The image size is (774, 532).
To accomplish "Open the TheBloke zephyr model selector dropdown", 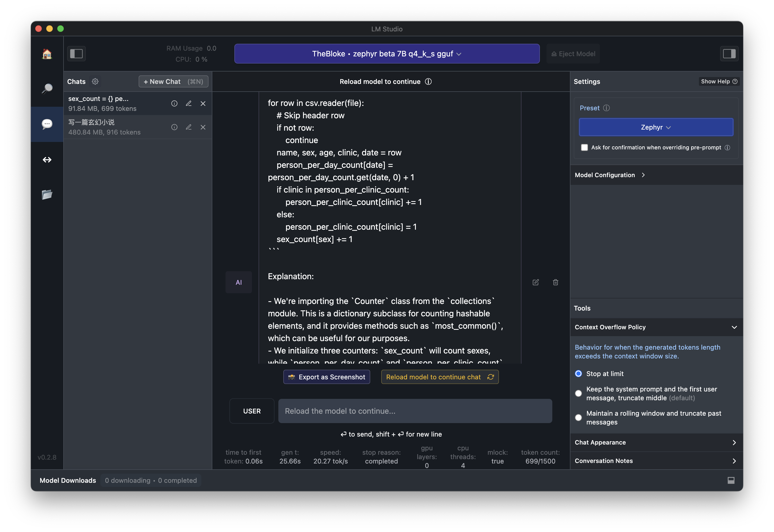I will [x=387, y=54].
